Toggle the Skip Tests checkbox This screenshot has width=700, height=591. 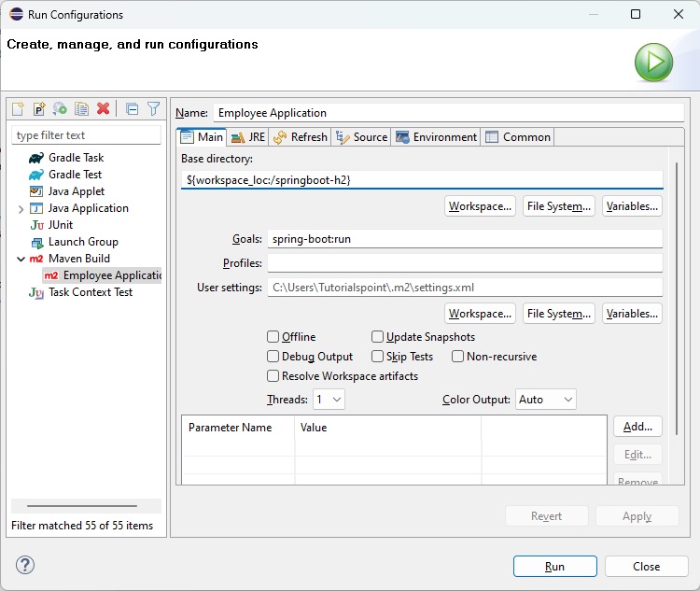coord(378,357)
